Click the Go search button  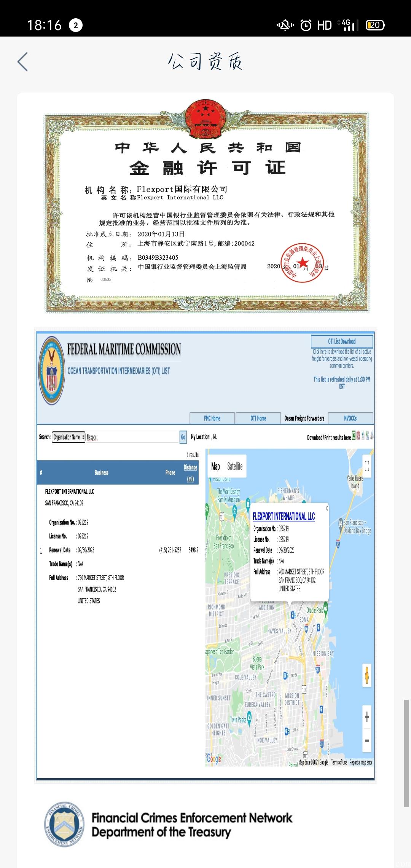(x=183, y=437)
